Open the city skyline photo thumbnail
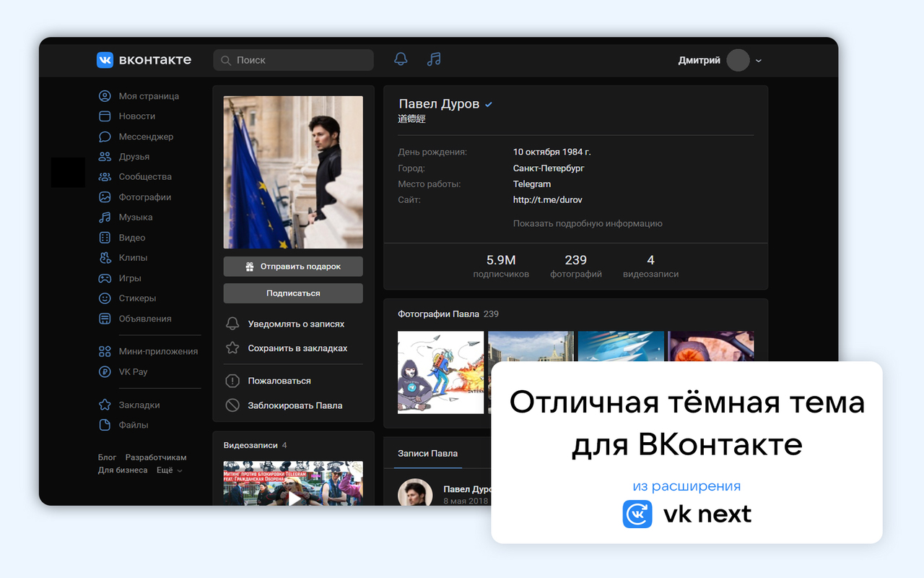This screenshot has width=924, height=578. coord(531,347)
